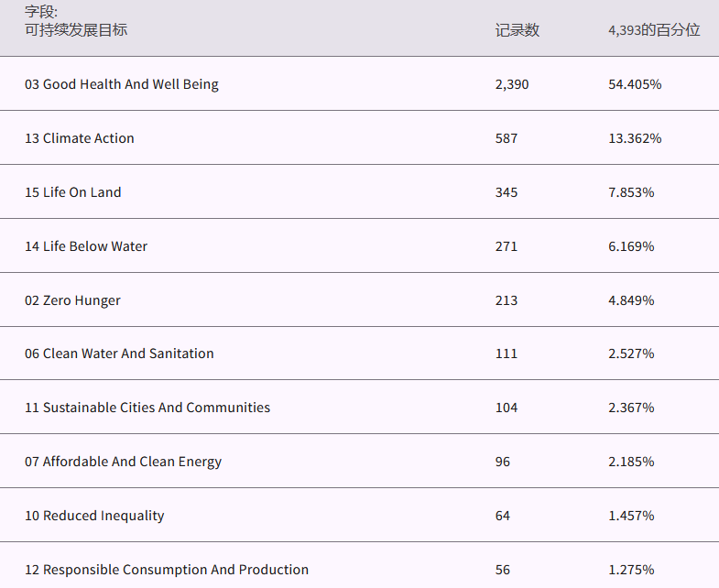The width and height of the screenshot is (719, 588).
Task: Click the 2.527% percentage value
Action: [x=631, y=354]
